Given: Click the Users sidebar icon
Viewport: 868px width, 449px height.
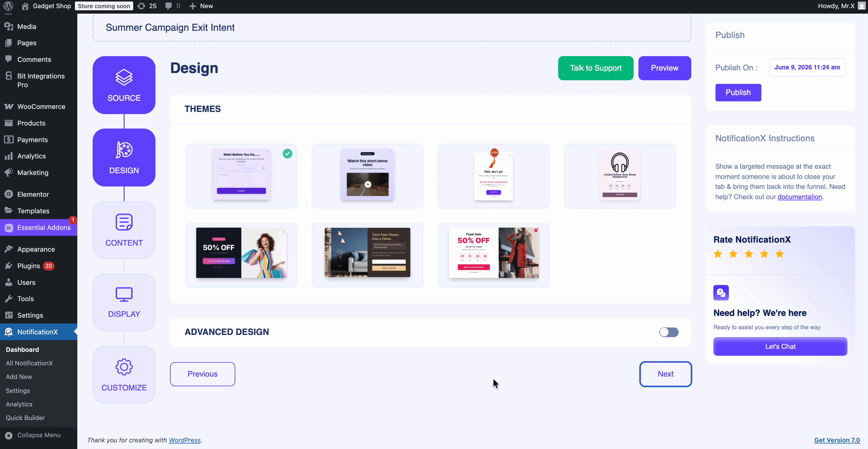Looking at the screenshot, I should [9, 282].
